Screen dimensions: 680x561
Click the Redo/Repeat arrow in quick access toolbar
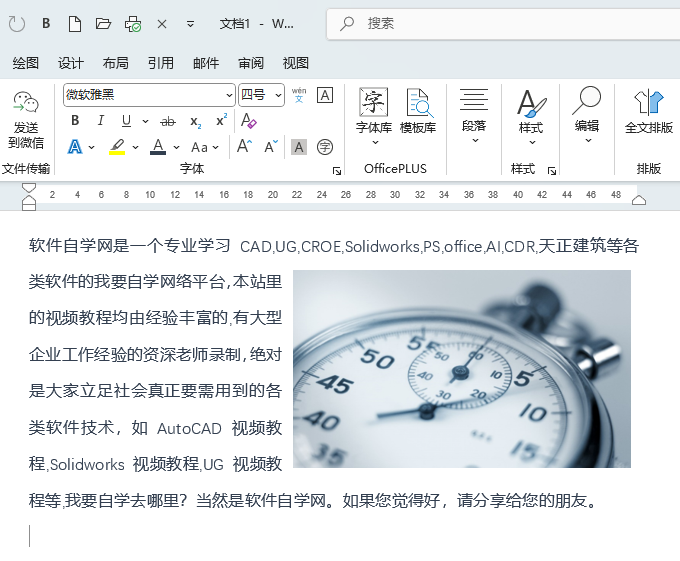[17, 24]
